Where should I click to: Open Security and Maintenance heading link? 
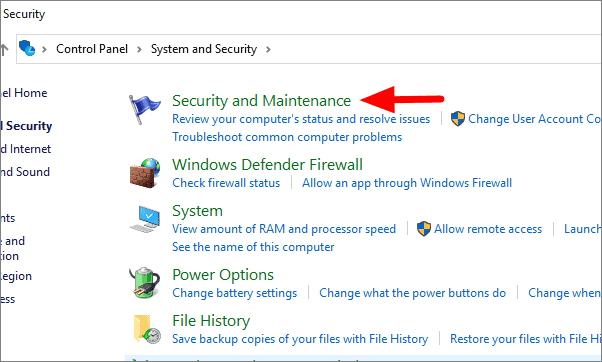click(x=261, y=101)
